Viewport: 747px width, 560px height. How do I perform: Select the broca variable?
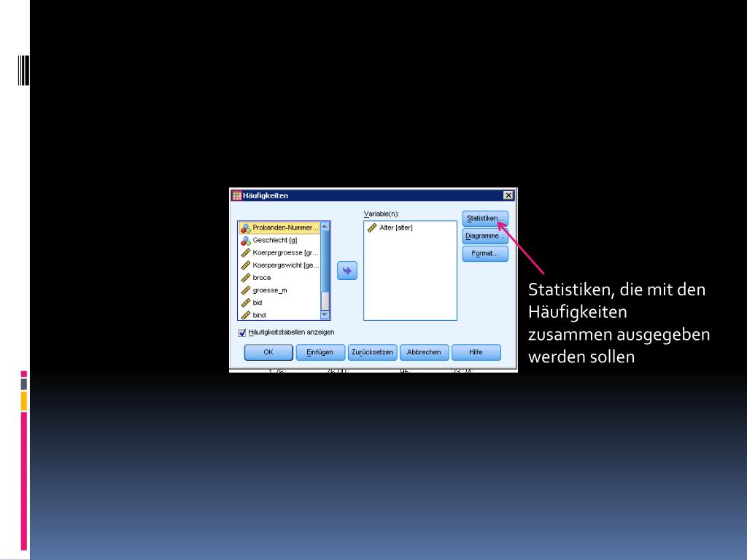(279, 278)
